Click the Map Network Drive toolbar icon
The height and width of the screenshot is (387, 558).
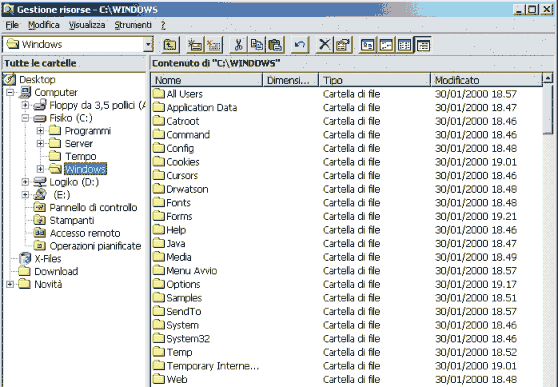pos(195,45)
